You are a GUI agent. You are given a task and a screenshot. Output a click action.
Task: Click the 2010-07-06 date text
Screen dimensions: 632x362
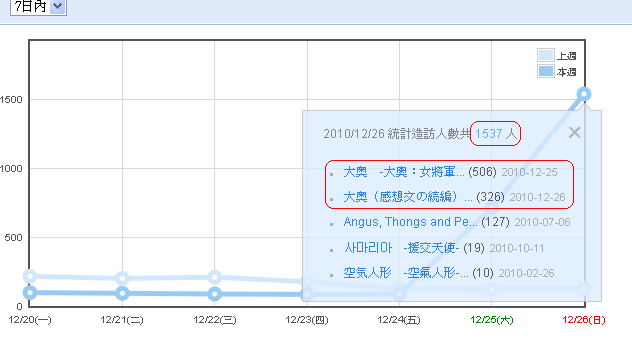tap(542, 223)
